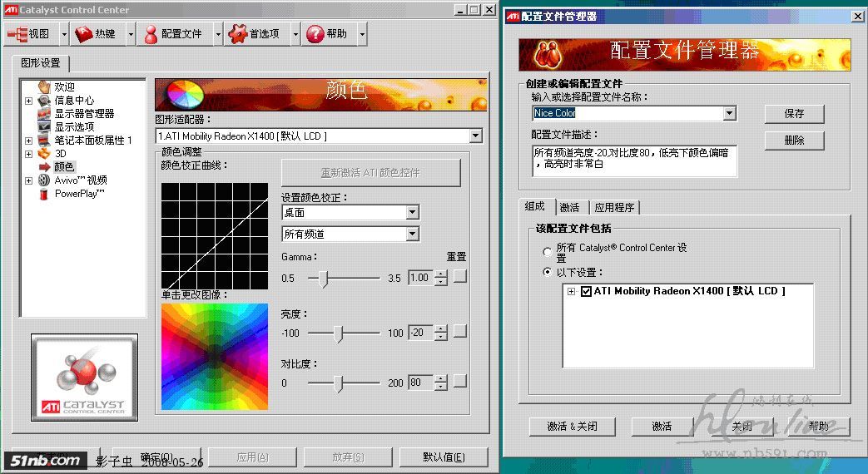Open the 所有频道 channel dropdown
Image resolution: width=868 pixels, height=474 pixels.
(412, 235)
